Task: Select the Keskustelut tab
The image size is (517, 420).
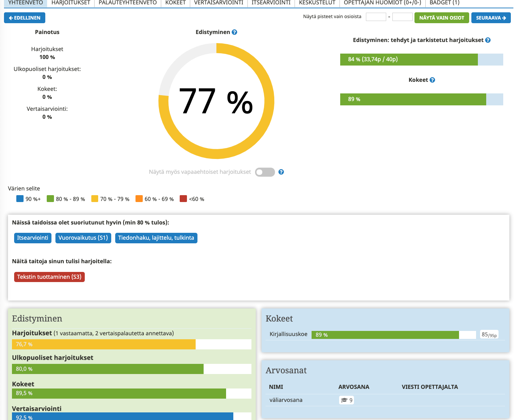Action: pyautogui.click(x=317, y=3)
